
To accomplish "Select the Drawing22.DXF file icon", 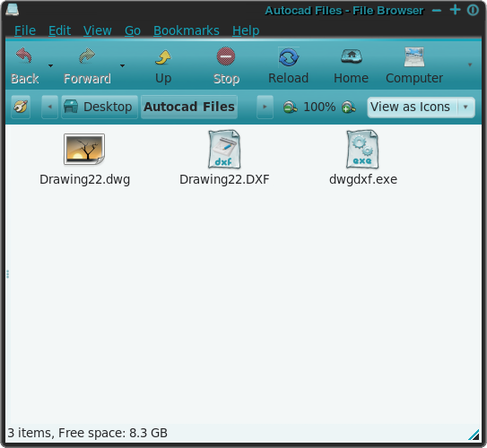I will pyautogui.click(x=224, y=150).
